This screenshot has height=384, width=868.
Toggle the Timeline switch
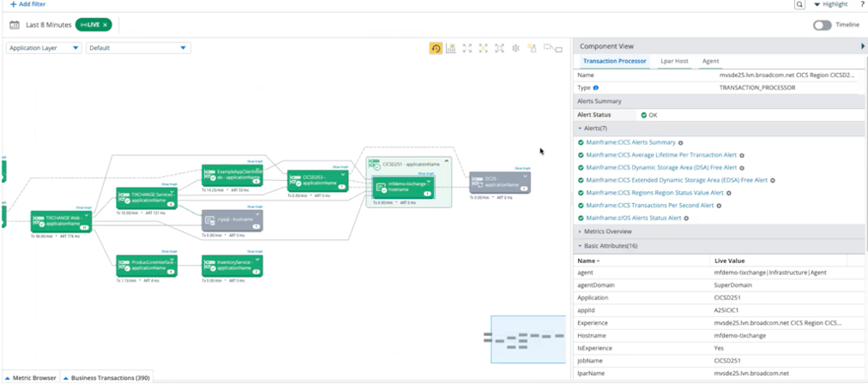click(x=822, y=25)
